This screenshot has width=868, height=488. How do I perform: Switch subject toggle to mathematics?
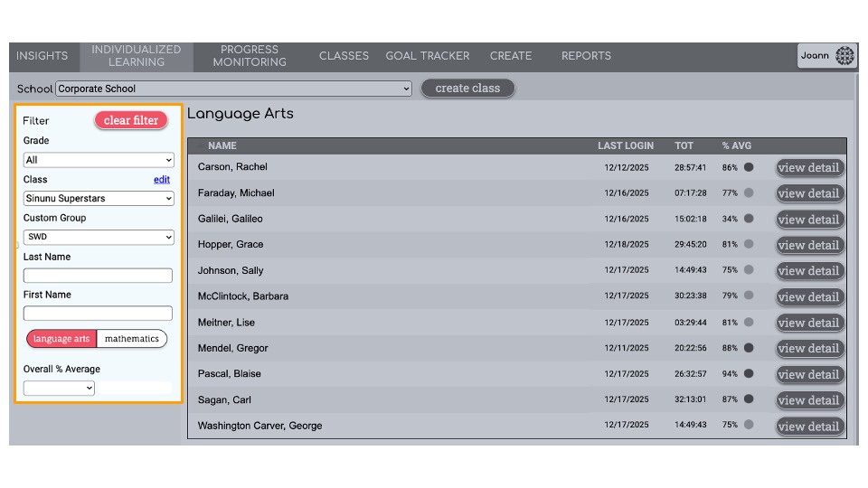(132, 339)
